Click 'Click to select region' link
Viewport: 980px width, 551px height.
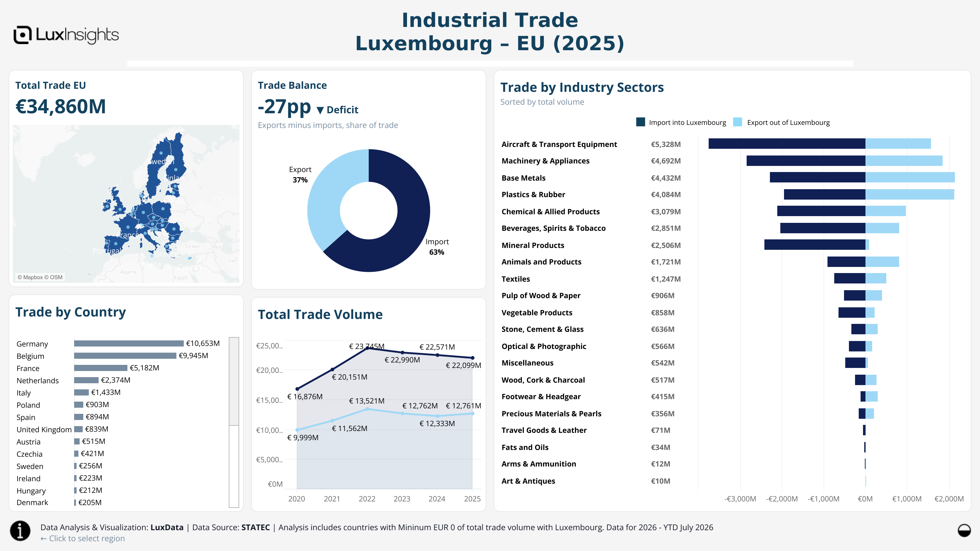[x=83, y=538]
